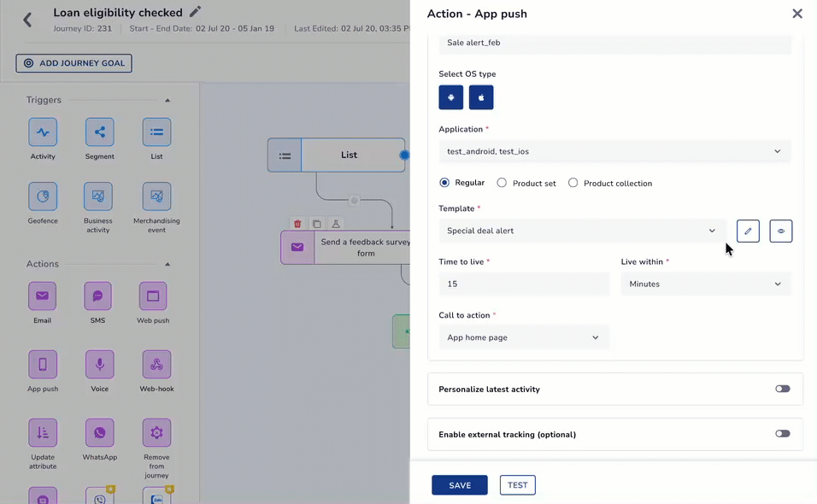Preview template using the eye button

[780, 231]
